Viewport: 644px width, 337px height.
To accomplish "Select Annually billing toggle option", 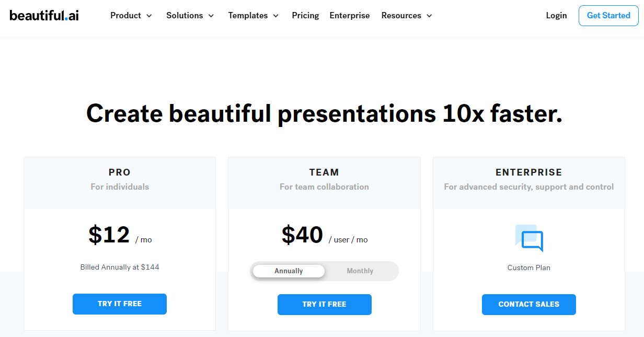I will pos(289,271).
